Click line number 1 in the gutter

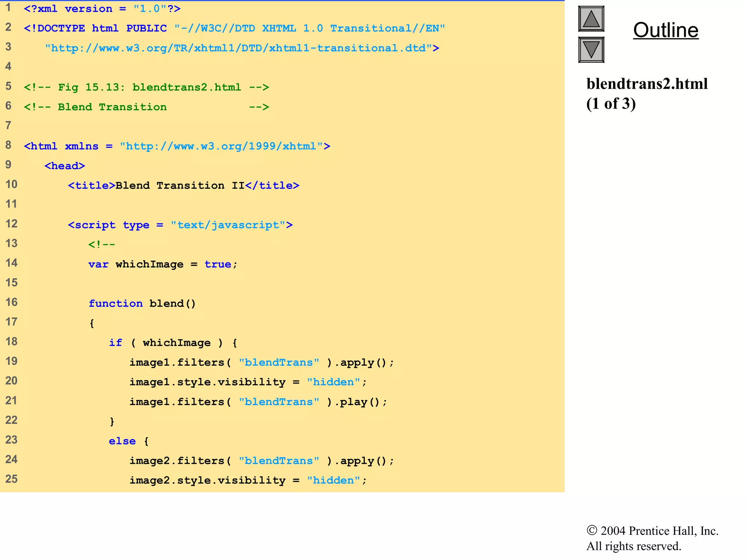click(x=8, y=8)
